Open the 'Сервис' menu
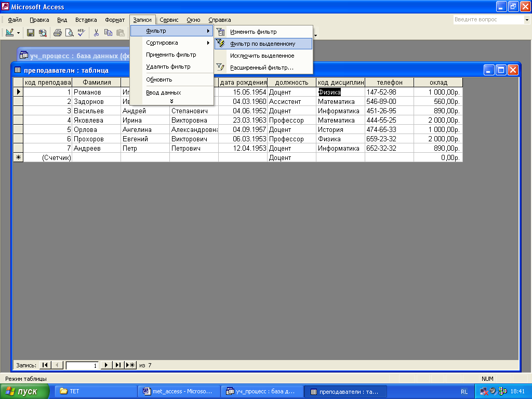Image resolution: width=532 pixels, height=399 pixels. click(169, 20)
